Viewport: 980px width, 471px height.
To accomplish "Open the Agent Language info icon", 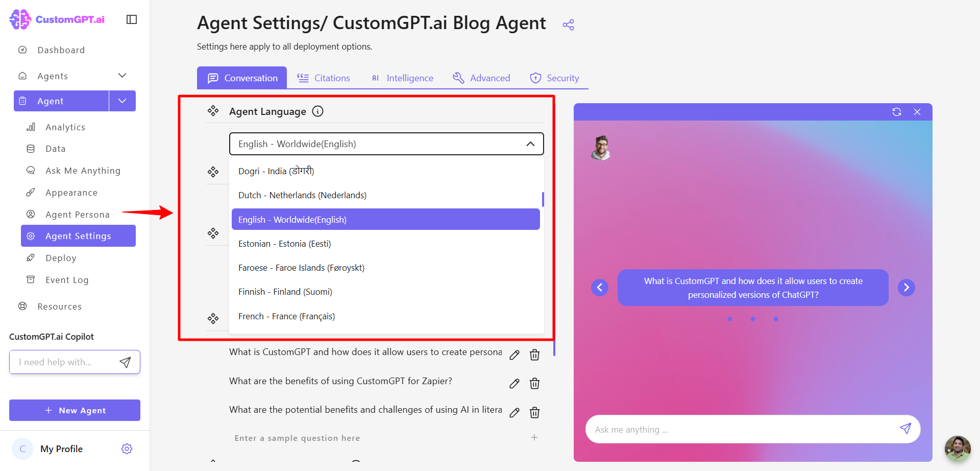I will (x=317, y=111).
